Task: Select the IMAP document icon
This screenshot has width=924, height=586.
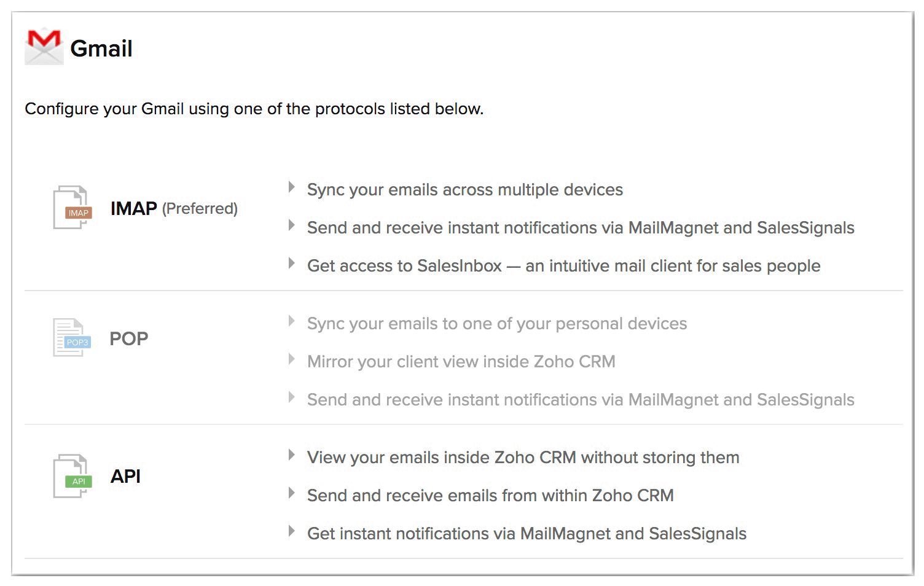Action: click(x=72, y=208)
